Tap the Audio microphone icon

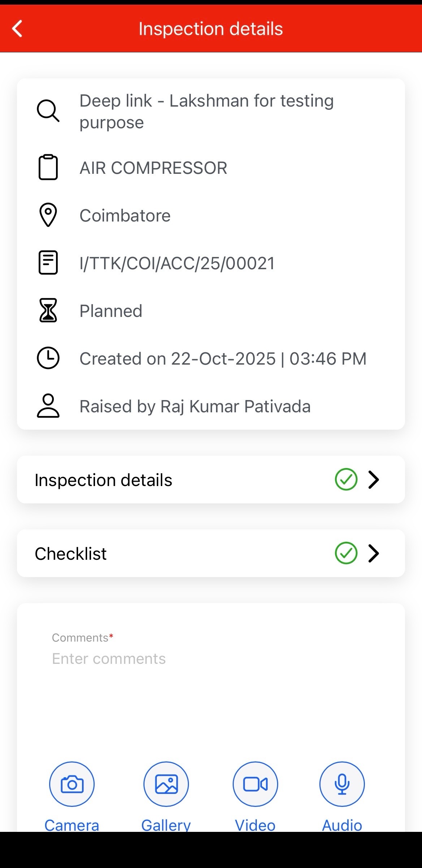pyautogui.click(x=342, y=784)
